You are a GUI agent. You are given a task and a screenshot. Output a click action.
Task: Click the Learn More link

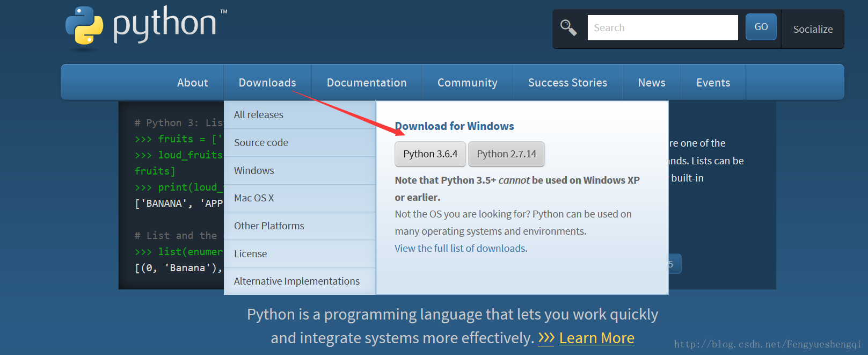[596, 338]
